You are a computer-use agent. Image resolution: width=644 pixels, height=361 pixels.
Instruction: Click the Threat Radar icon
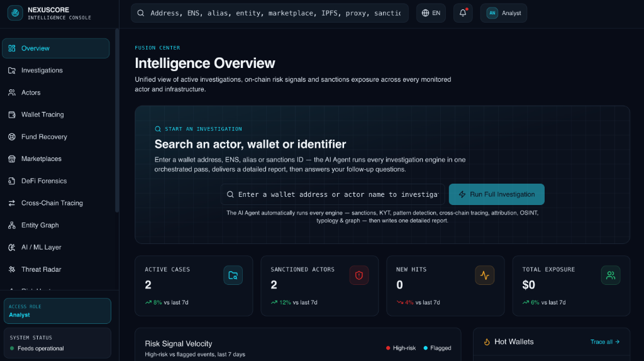(x=12, y=269)
